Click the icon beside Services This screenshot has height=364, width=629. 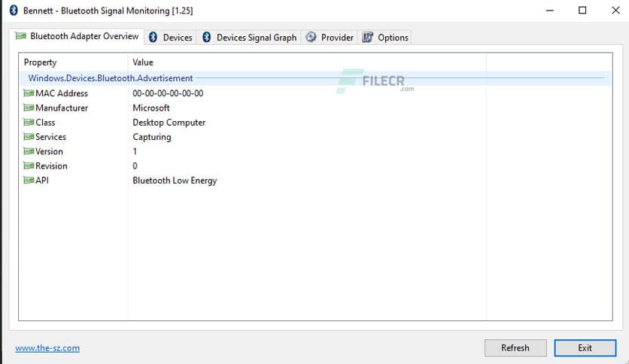pos(29,137)
